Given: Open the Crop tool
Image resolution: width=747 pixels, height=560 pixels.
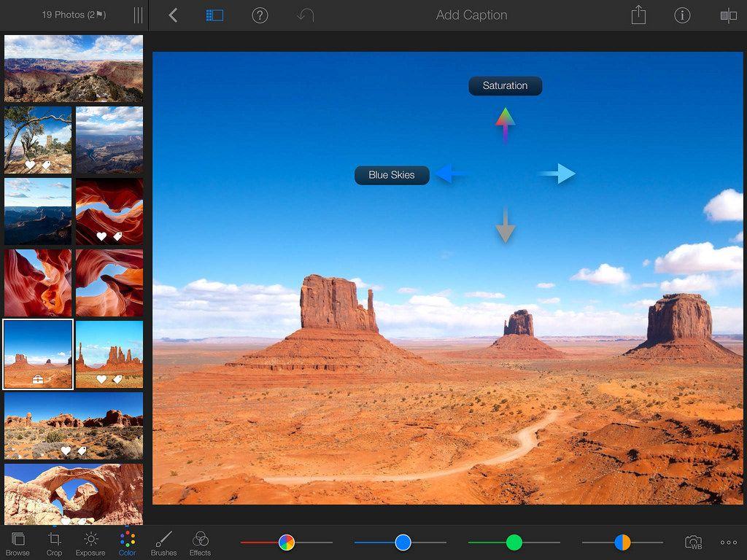Looking at the screenshot, I should (x=54, y=543).
